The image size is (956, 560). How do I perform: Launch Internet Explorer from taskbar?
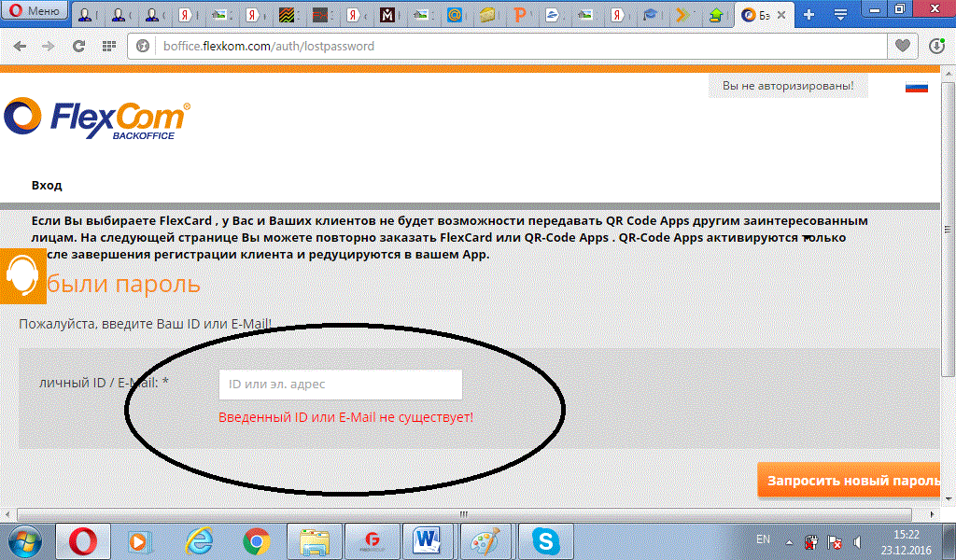coord(198,541)
